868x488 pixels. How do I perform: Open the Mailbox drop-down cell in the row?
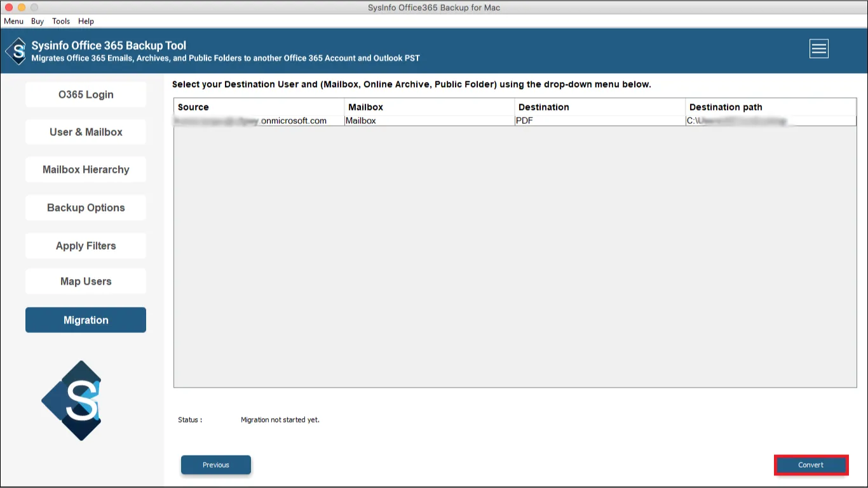[430, 121]
